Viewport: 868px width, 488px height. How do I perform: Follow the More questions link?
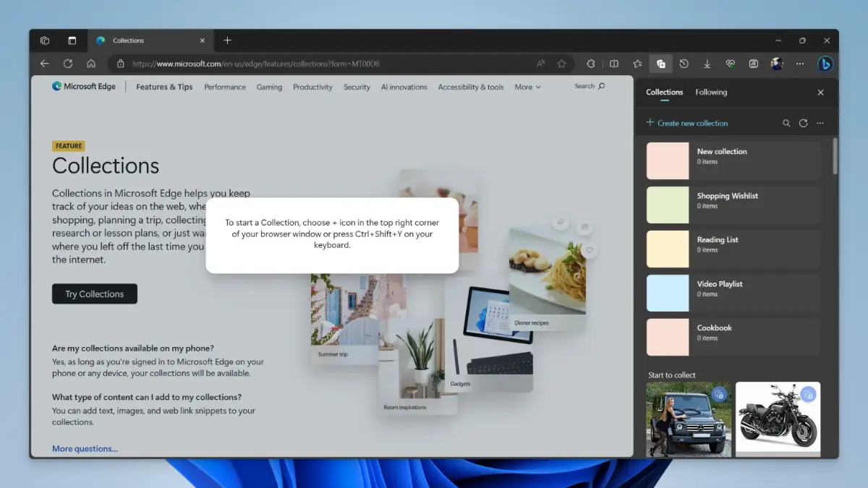pos(85,449)
